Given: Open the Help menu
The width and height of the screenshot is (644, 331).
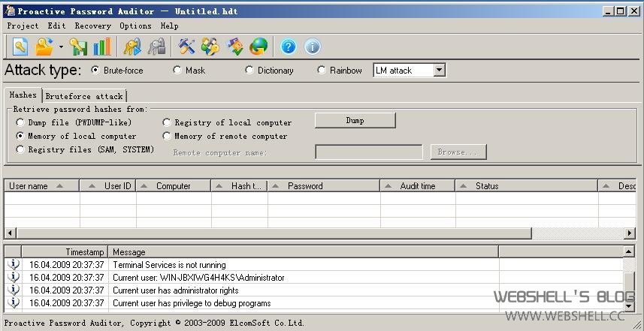Looking at the screenshot, I should pyautogui.click(x=169, y=26).
